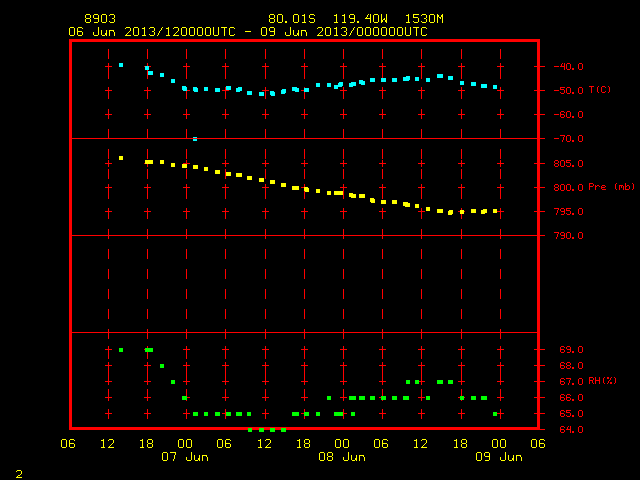640x480 pixels.
Task: Click the 64.0 humidity tick label
Action: coord(571,429)
